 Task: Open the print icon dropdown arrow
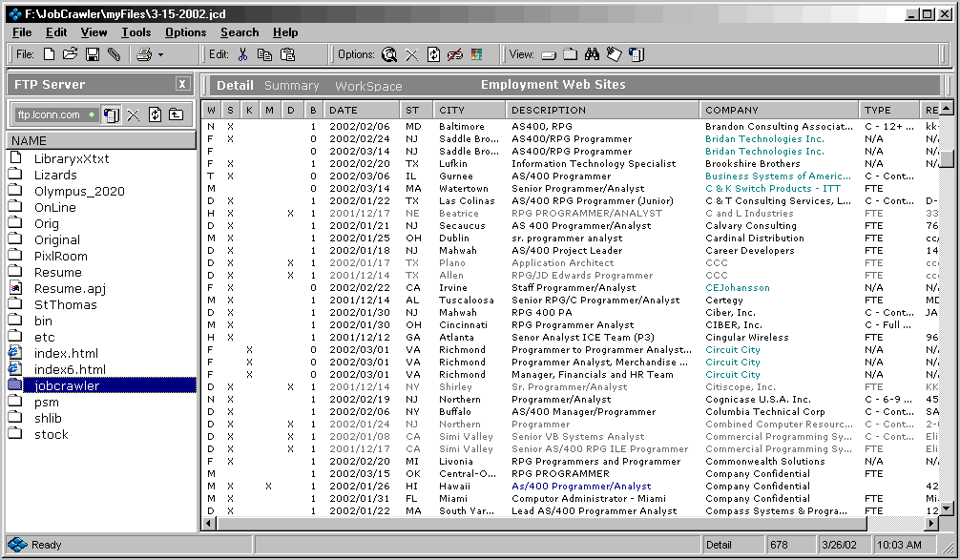(160, 55)
